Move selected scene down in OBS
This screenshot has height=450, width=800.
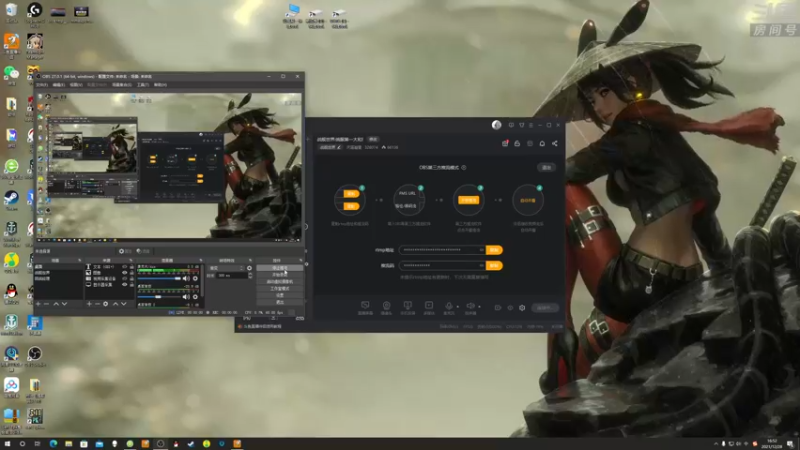[64, 304]
